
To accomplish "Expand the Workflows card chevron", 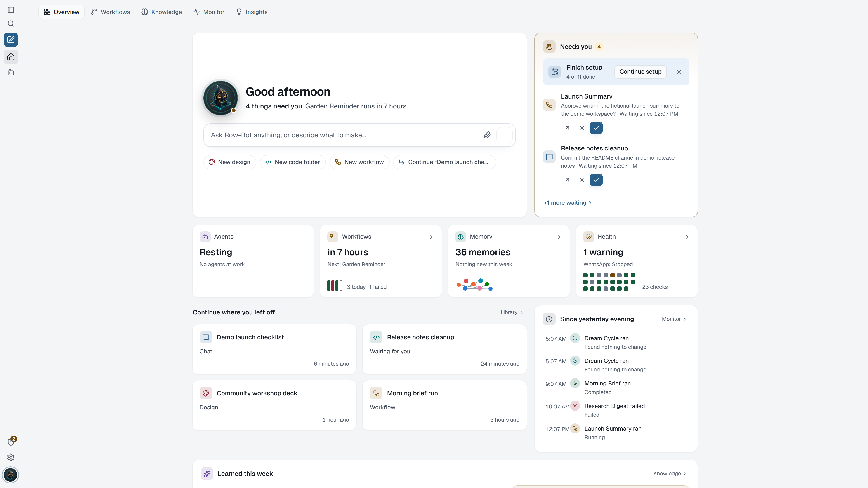I will (x=431, y=237).
